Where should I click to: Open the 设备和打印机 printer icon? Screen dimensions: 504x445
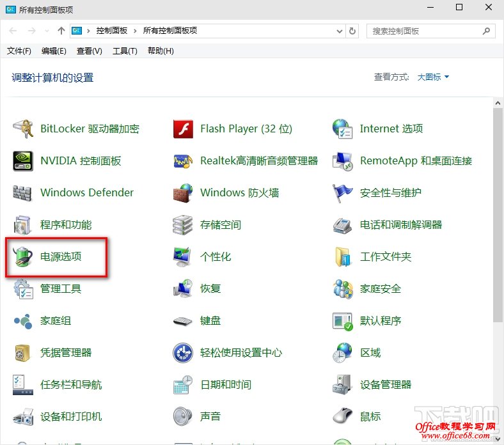tap(23, 417)
